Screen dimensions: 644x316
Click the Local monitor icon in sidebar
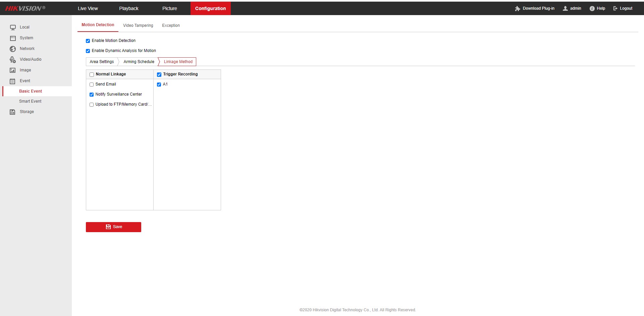(13, 28)
